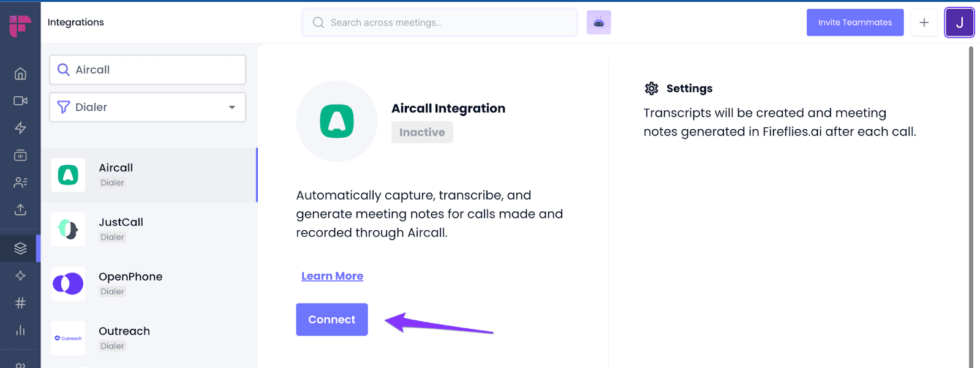Open Integrations layers sidebar icon
Viewport: 980px width, 368px height.
pyautogui.click(x=20, y=248)
